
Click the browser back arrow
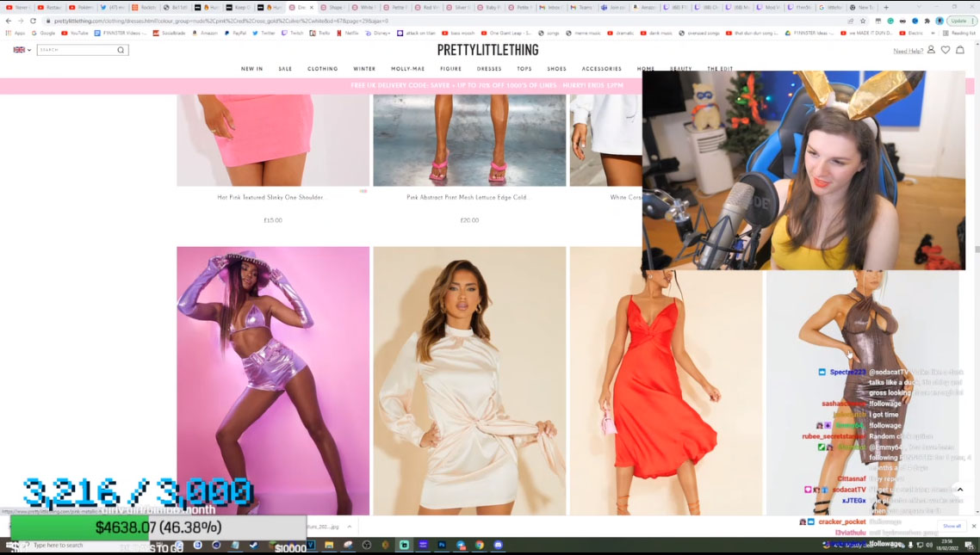click(8, 21)
